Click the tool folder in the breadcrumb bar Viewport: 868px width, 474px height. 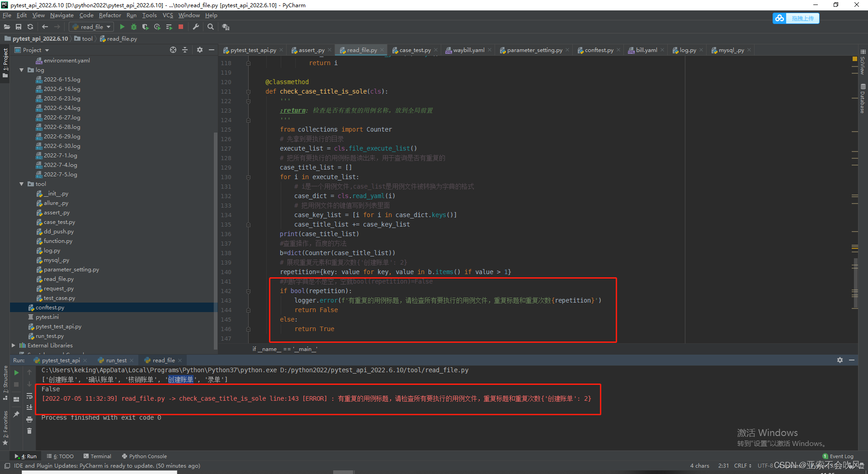[x=84, y=39]
